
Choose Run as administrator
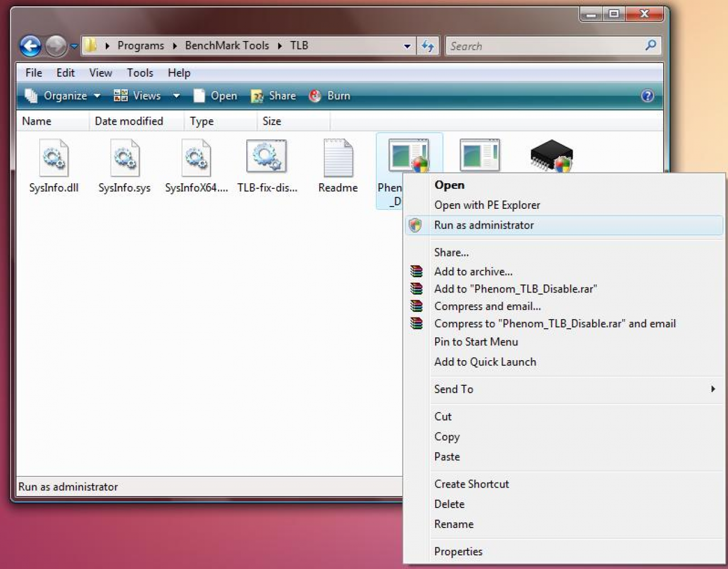(x=564, y=225)
